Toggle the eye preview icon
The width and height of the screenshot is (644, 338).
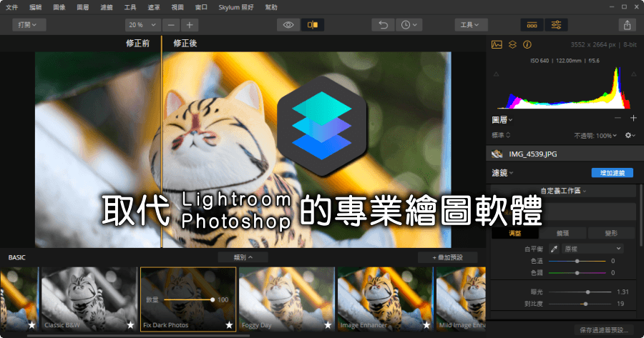click(x=288, y=25)
